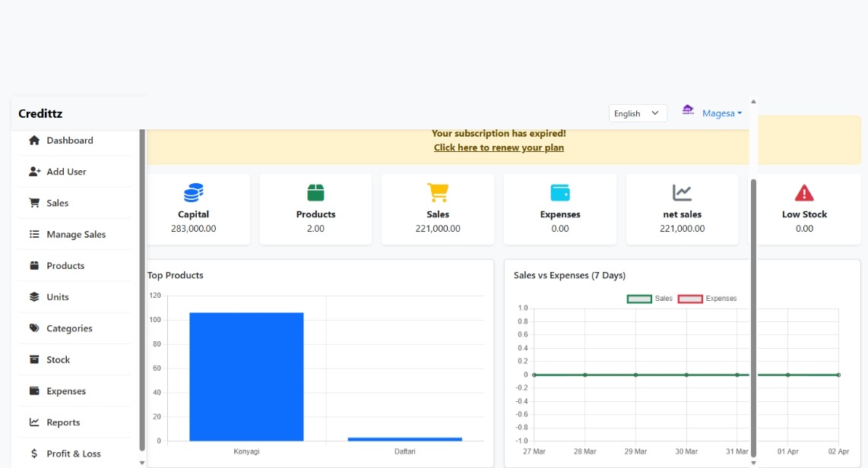Click the Low Stock warning triangle icon
This screenshot has width=868, height=468.
click(x=804, y=193)
